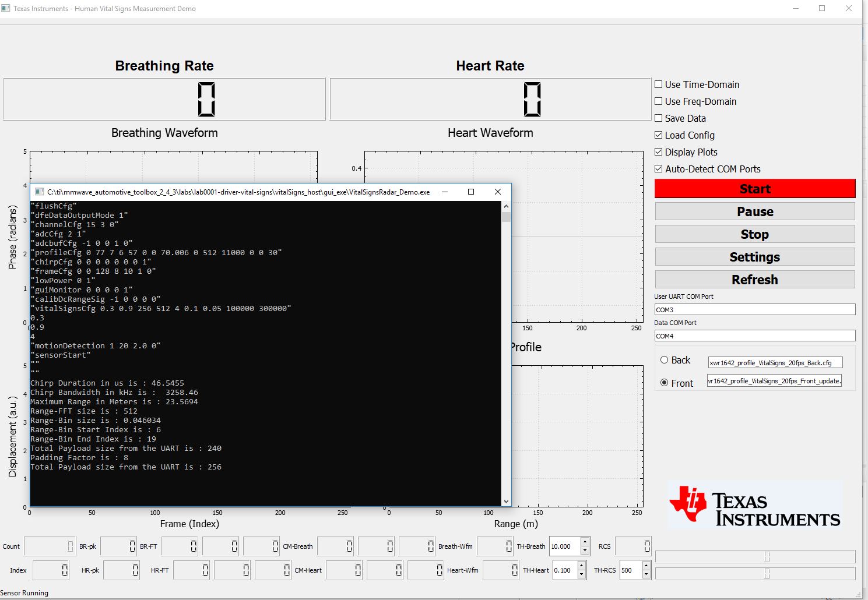Click the TH-Breath value field 10.000
868x600 pixels.
565,546
